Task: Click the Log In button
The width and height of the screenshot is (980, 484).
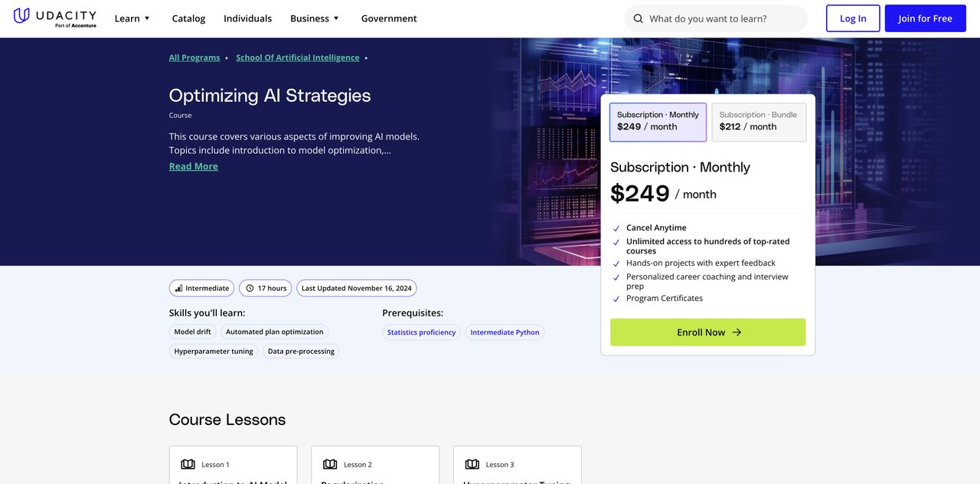Action: (x=853, y=18)
